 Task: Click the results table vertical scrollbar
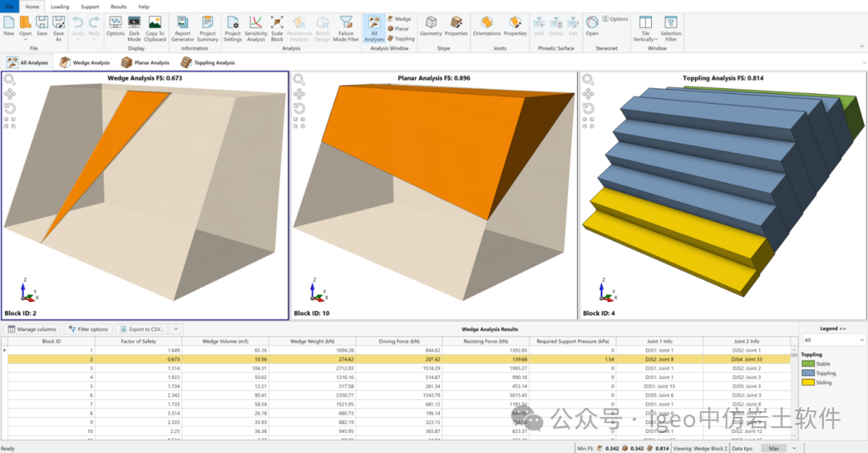(794, 393)
